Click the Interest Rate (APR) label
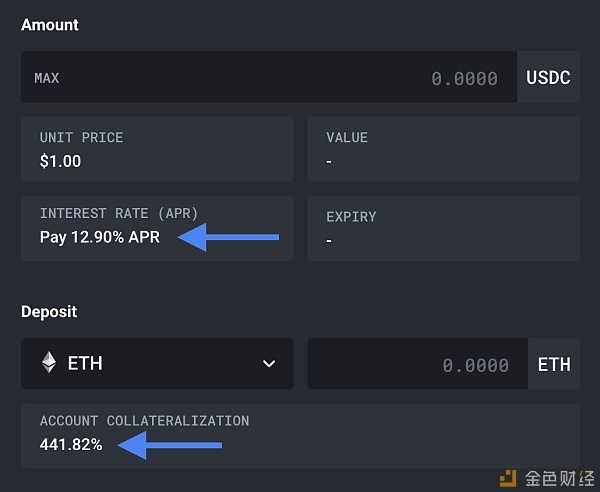Image resolution: width=600 pixels, height=492 pixels. [119, 213]
